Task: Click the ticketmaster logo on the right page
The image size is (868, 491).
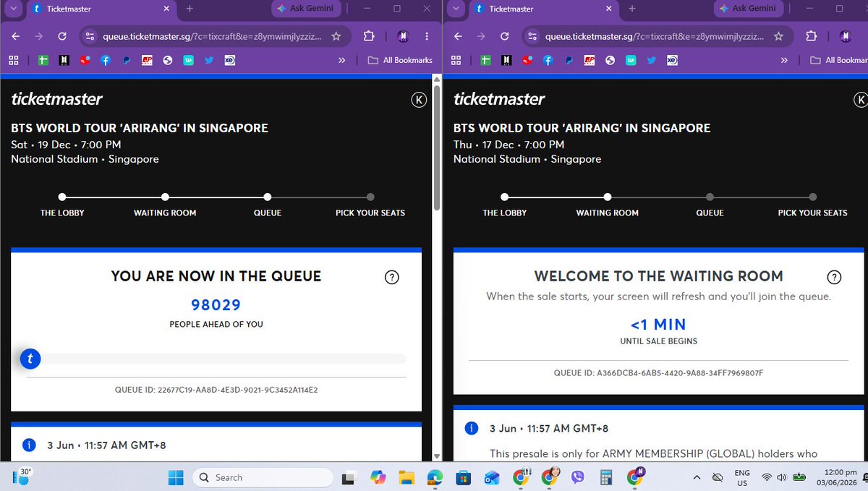Action: (x=500, y=99)
